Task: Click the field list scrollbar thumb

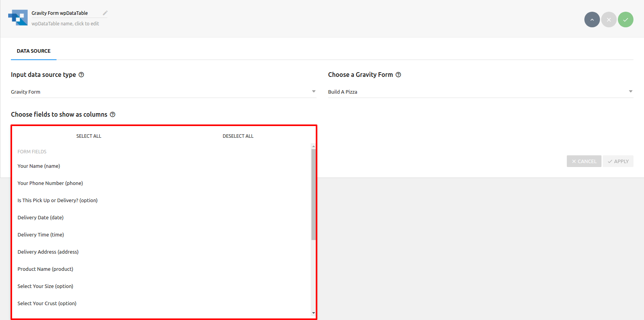Action: (x=313, y=194)
